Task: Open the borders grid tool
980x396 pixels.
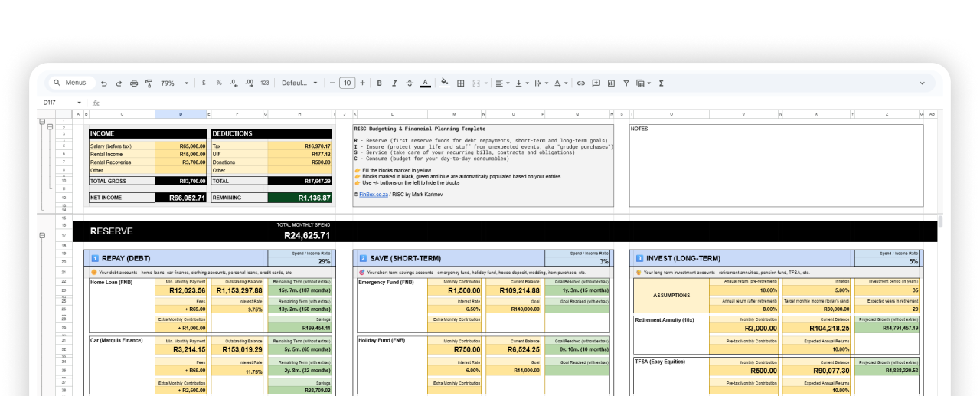Action: (461, 83)
